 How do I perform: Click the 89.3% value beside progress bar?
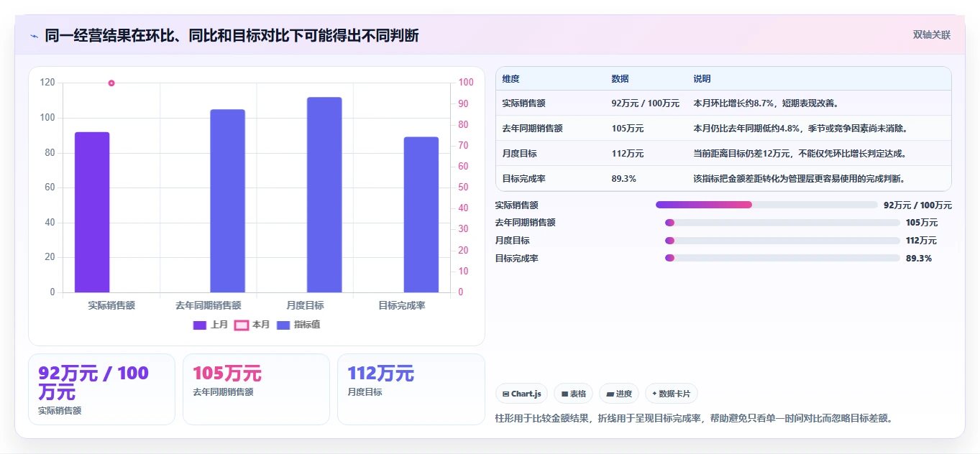pyautogui.click(x=918, y=258)
